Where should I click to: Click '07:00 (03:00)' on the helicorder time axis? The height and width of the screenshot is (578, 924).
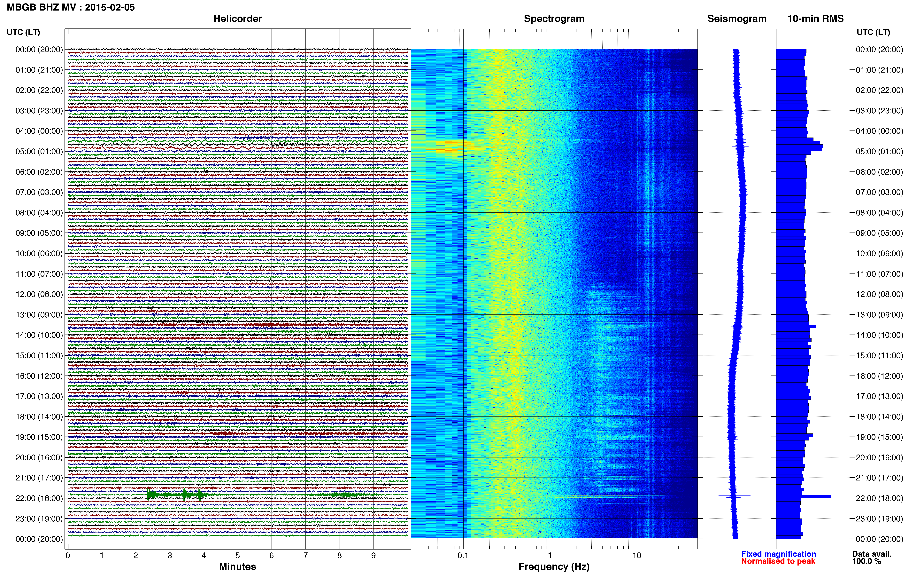pos(39,192)
